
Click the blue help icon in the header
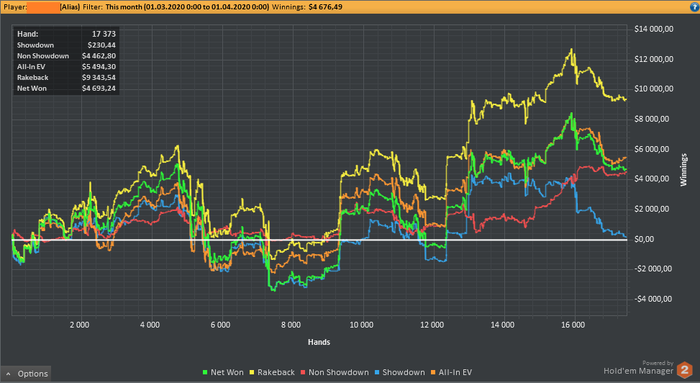[x=694, y=7]
